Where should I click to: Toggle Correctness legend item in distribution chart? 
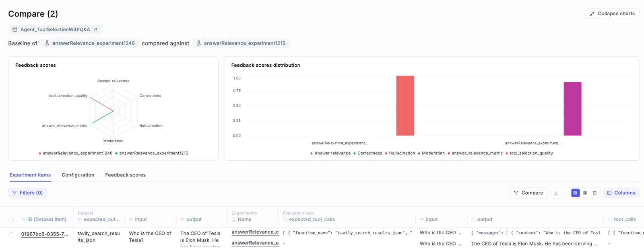coord(367,153)
